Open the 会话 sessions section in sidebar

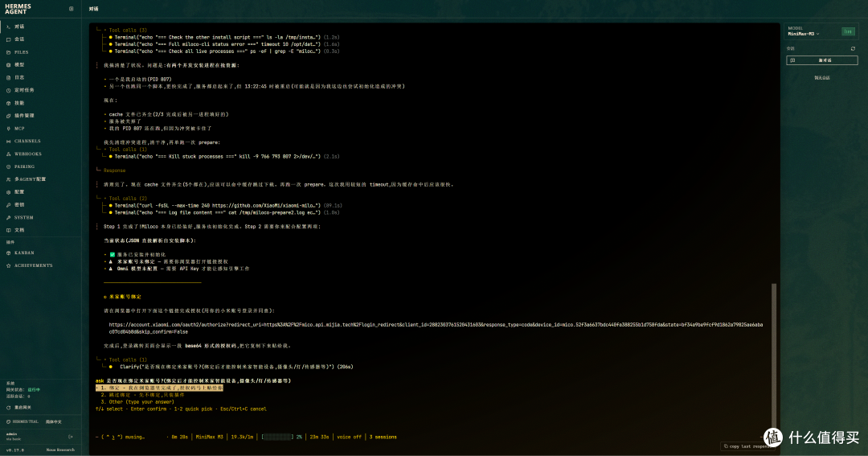tap(40, 39)
